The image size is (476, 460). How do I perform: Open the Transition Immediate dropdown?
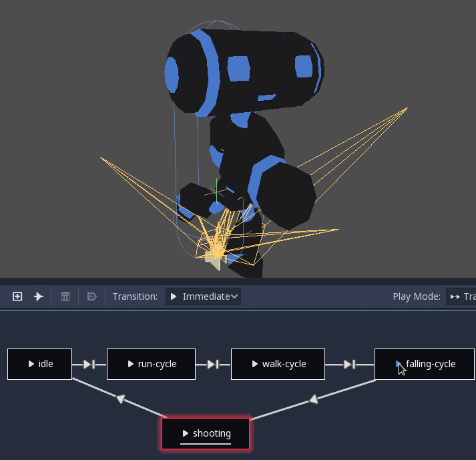click(x=203, y=296)
